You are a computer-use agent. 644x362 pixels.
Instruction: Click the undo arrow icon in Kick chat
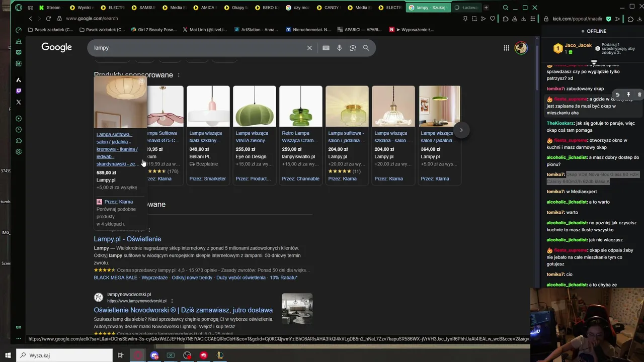click(x=617, y=95)
